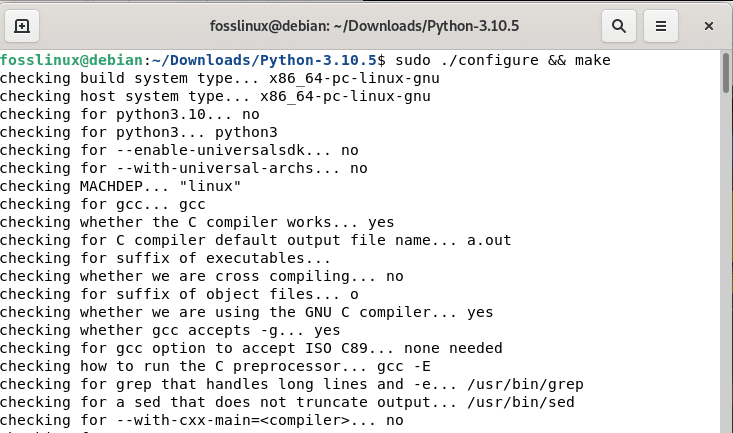
Task: Open a new terminal tab
Action: pos(22,26)
